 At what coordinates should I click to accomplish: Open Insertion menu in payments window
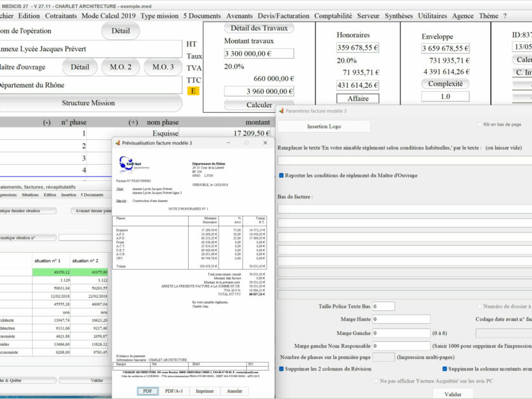[68, 195]
